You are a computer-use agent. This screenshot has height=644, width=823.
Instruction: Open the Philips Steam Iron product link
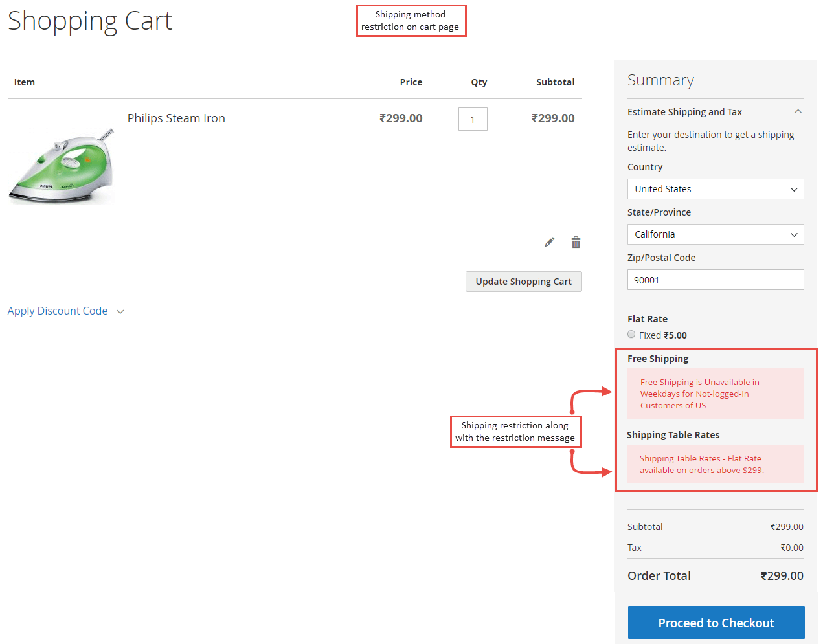(176, 118)
